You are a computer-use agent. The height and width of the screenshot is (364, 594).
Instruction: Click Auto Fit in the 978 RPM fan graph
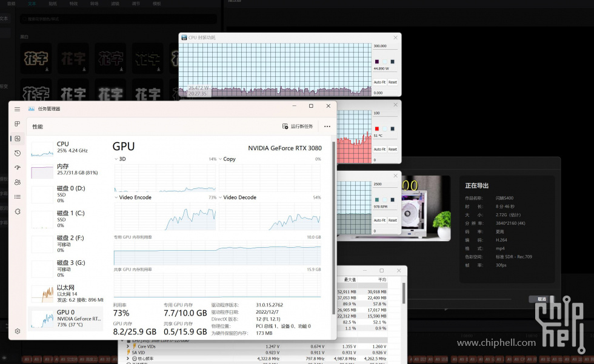click(x=379, y=220)
